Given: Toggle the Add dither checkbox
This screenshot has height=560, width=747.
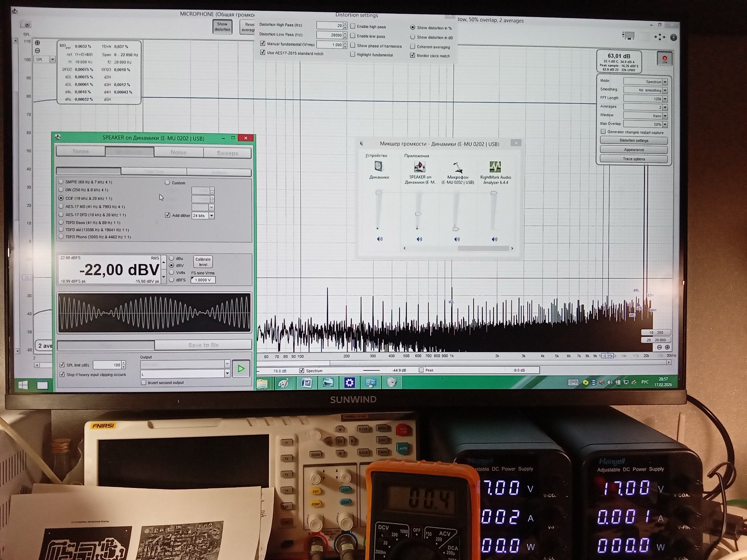Looking at the screenshot, I should pyautogui.click(x=167, y=215).
